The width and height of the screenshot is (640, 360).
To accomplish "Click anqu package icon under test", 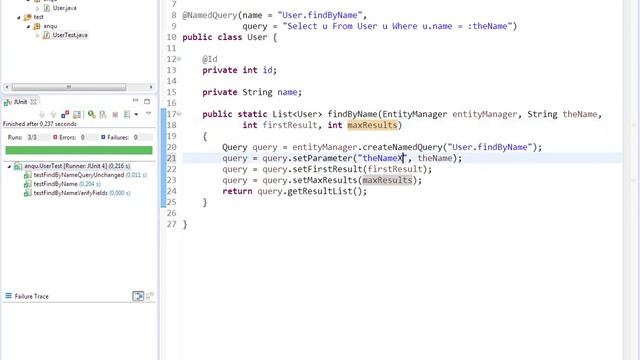I will pos(37,26).
